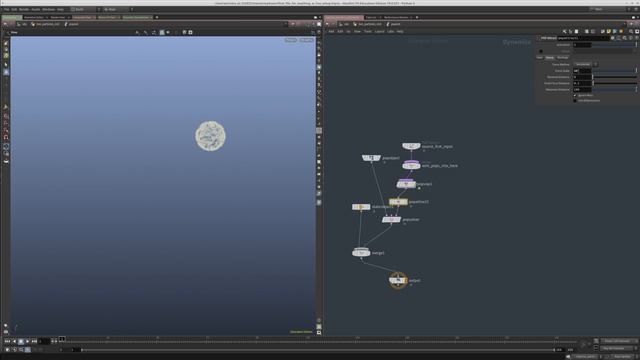Screen dimensions: 640x360
Task: Click the yellow sticky note icon in network toolbar
Action: click(x=609, y=31)
